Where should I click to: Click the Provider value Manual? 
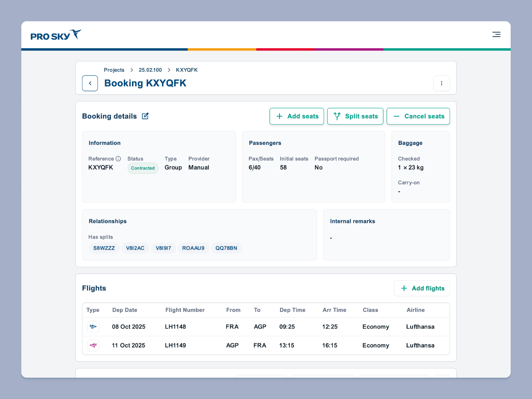(199, 167)
